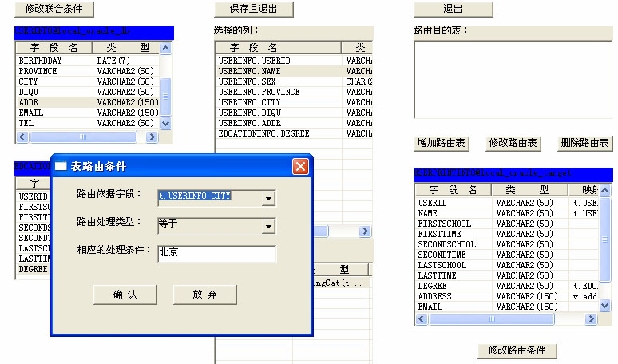618x364 pixels.
Task: Close the 表路由条件 dialog
Action: (300, 167)
